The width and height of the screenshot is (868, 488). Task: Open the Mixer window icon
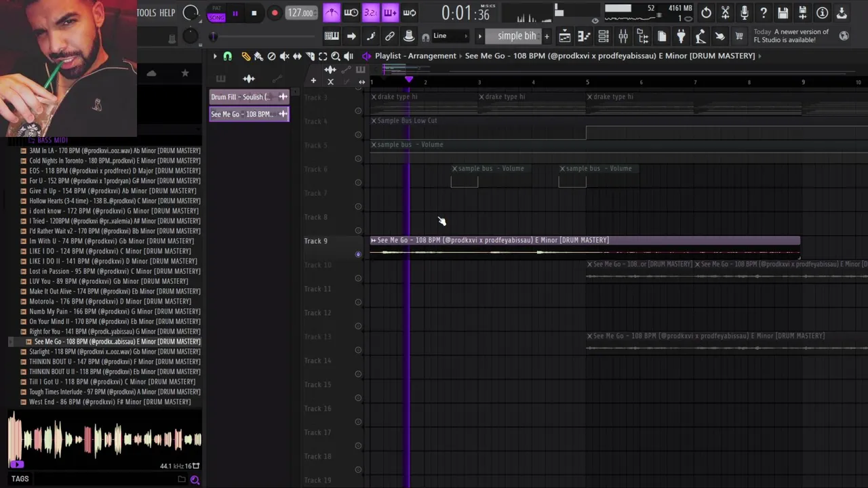coord(623,36)
